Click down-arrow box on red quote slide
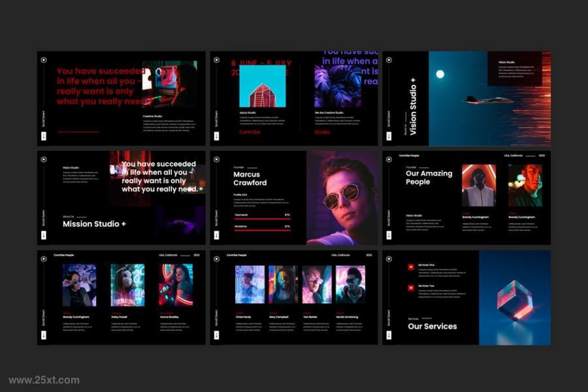The image size is (588, 392). pyautogui.click(x=44, y=136)
